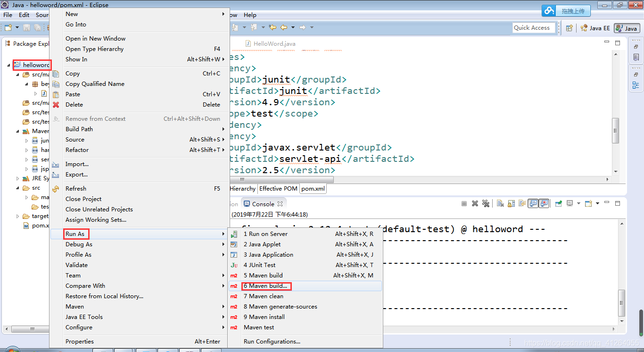Click the Remove Launch console icon
The width and height of the screenshot is (644, 352).
click(475, 203)
